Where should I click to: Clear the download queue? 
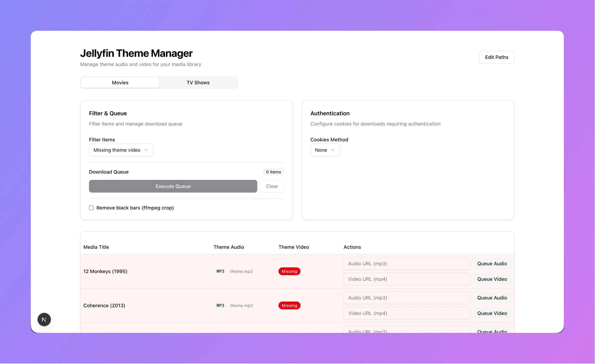click(x=272, y=186)
